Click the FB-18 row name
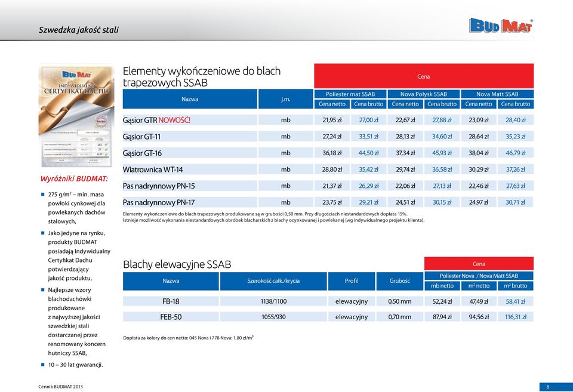Screen dimensions: 573x392 pos(171,301)
